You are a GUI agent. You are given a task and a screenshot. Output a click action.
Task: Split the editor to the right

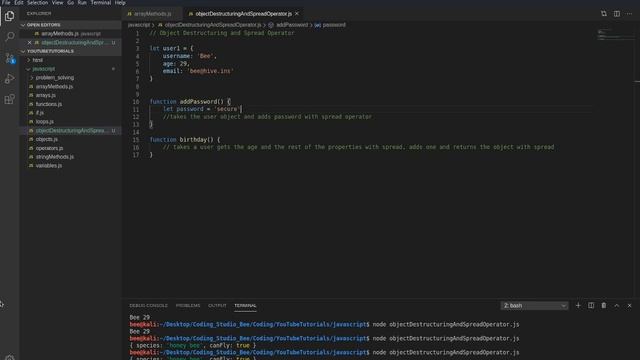[617, 13]
